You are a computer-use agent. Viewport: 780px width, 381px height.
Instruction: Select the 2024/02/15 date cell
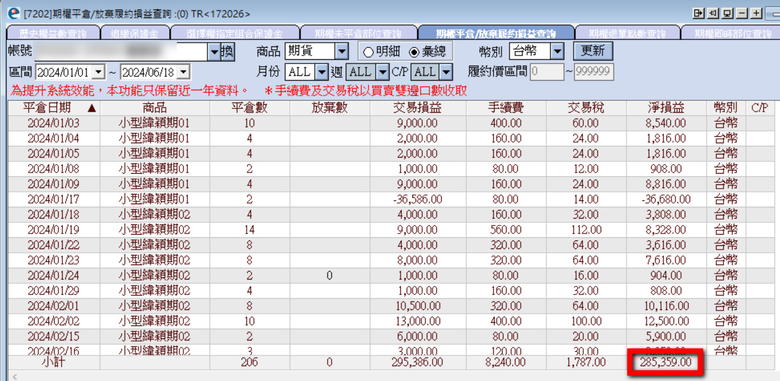[x=54, y=337]
